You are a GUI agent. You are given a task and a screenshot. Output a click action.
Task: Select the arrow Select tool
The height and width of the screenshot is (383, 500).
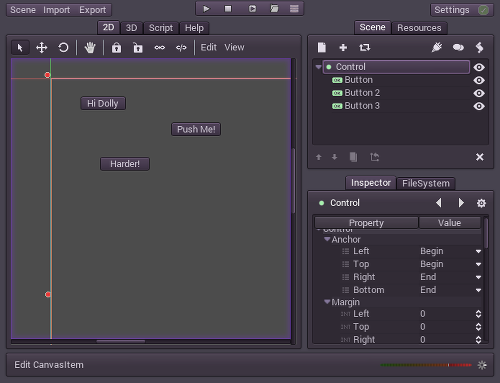tap(20, 48)
